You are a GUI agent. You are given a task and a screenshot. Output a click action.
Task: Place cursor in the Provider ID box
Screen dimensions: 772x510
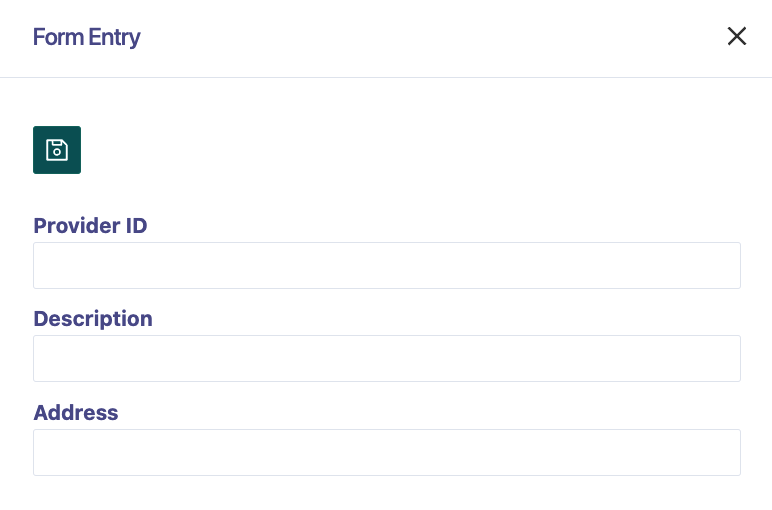coord(386,265)
